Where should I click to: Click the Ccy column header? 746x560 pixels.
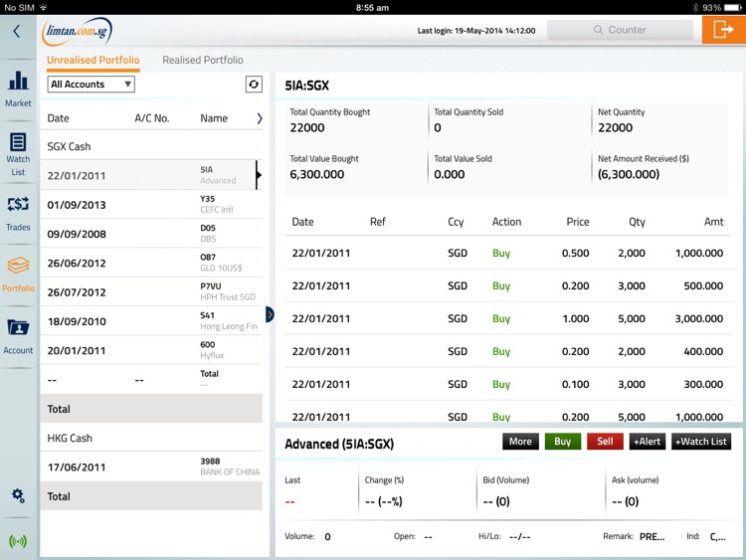456,222
